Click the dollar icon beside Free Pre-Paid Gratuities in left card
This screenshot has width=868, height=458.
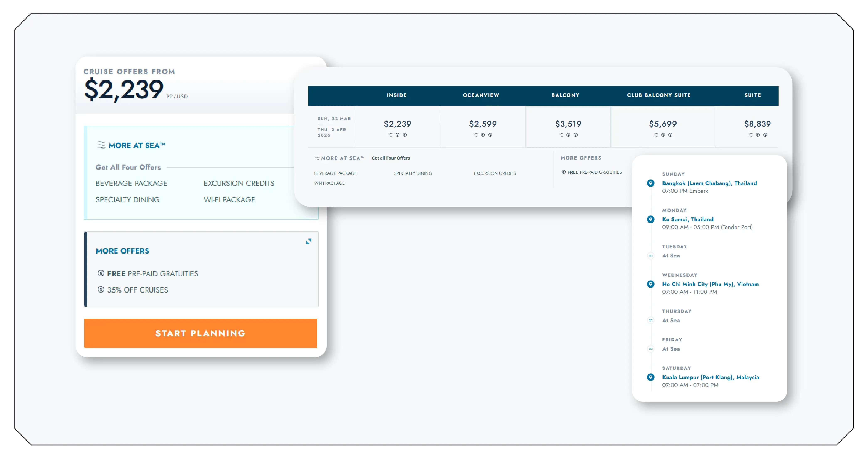coord(101,273)
